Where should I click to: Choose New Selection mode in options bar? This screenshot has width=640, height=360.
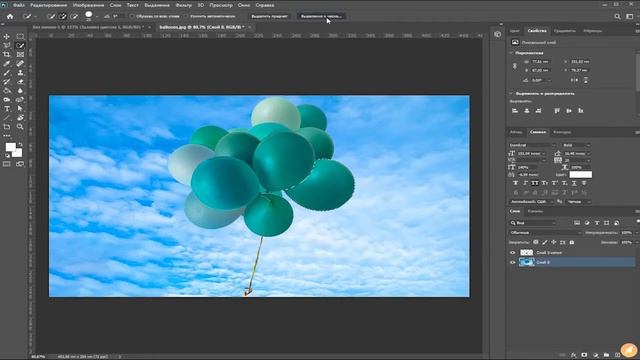point(51,16)
